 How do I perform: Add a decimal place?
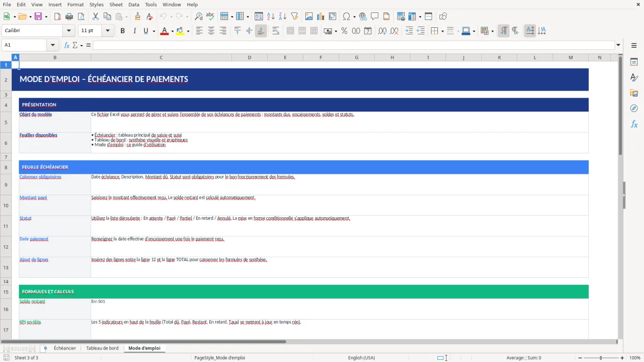[382, 31]
